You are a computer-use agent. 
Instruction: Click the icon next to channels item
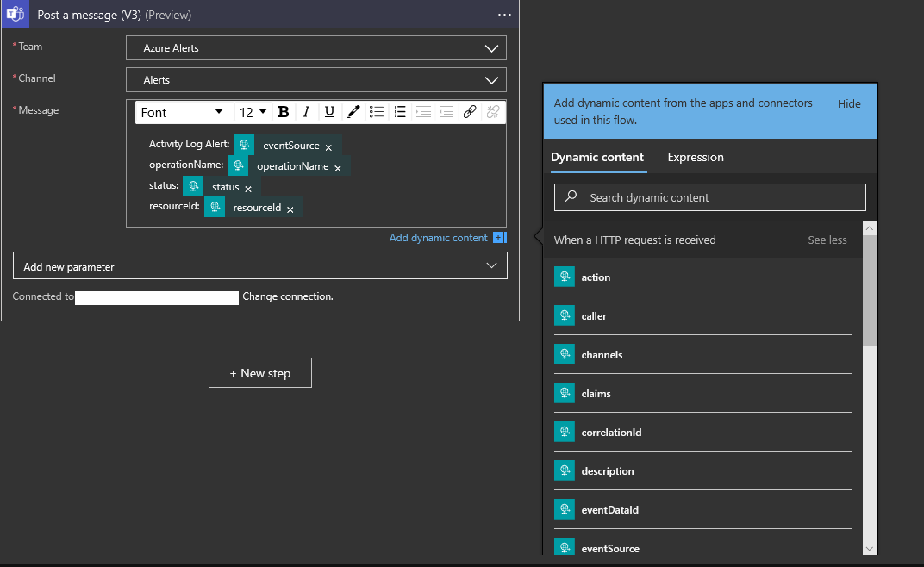coord(565,354)
